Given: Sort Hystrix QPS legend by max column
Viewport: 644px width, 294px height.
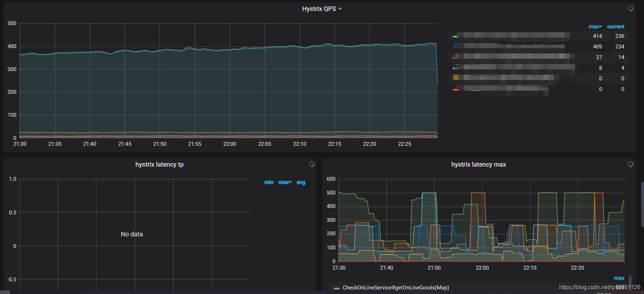Looking at the screenshot, I should pyautogui.click(x=595, y=27).
